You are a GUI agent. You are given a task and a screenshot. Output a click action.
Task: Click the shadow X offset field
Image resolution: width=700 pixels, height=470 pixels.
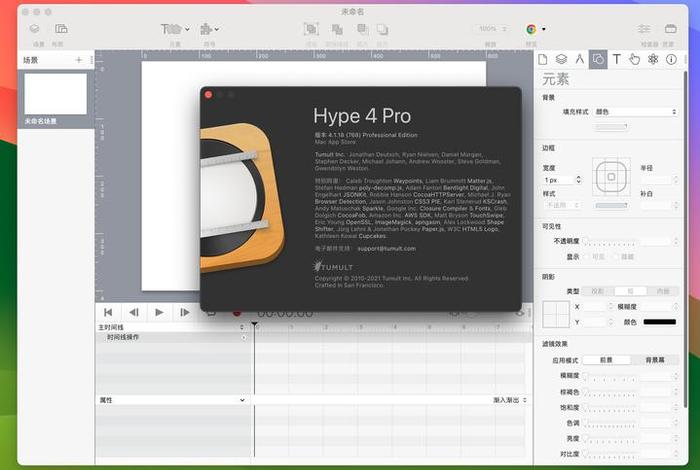[x=596, y=307]
